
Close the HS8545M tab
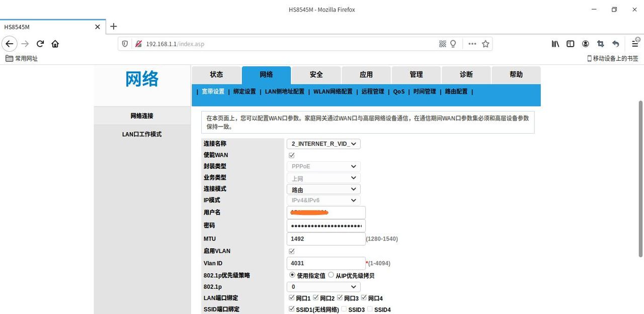coord(98,27)
